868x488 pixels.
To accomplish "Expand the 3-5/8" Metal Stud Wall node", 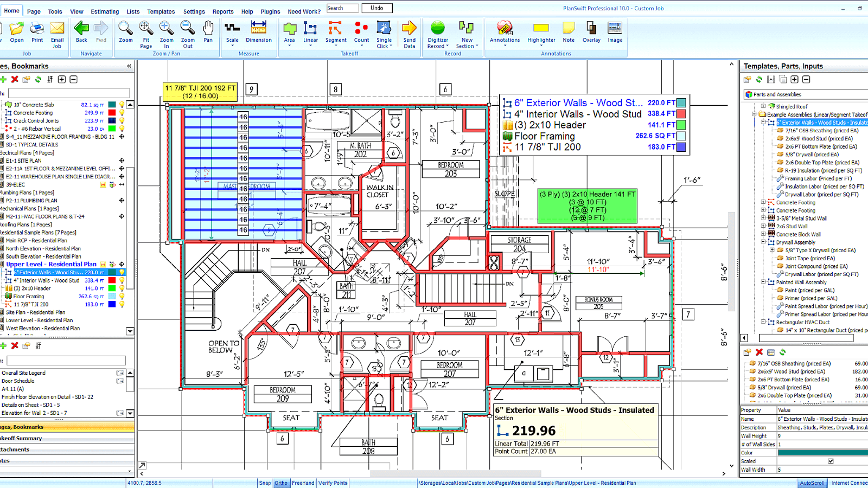I will [x=763, y=218].
